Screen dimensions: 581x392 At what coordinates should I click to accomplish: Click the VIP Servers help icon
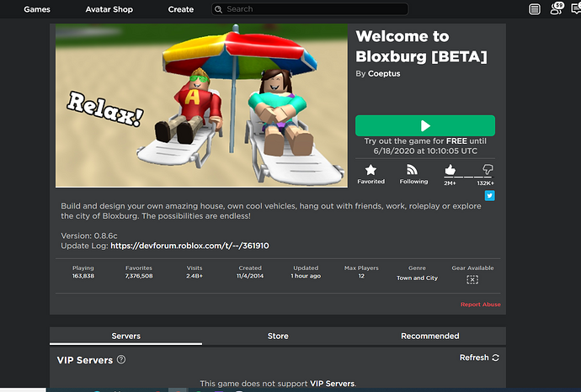(121, 359)
